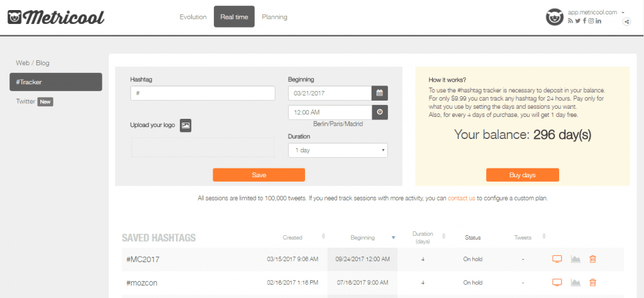Open monitor view for #MC2017
This screenshot has height=298, width=644.
557,259
